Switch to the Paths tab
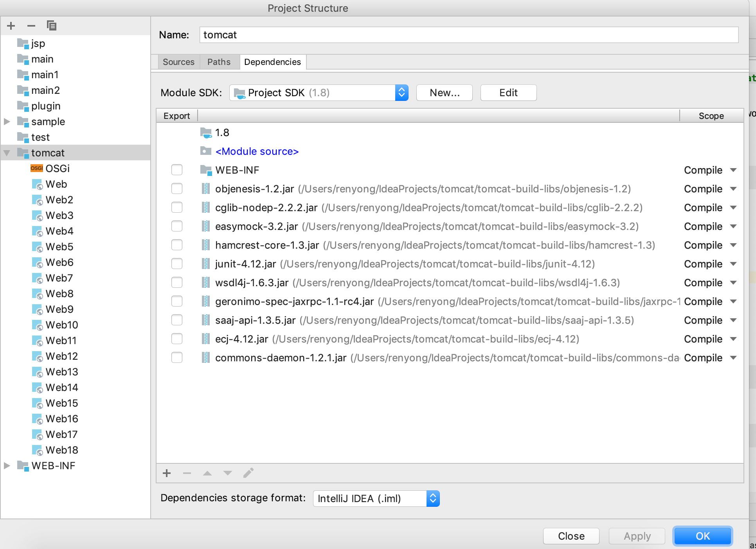 click(219, 62)
